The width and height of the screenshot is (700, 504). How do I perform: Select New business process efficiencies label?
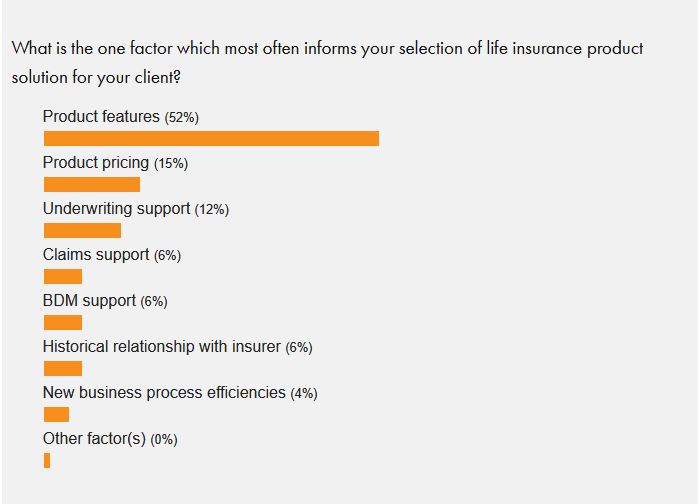point(164,393)
